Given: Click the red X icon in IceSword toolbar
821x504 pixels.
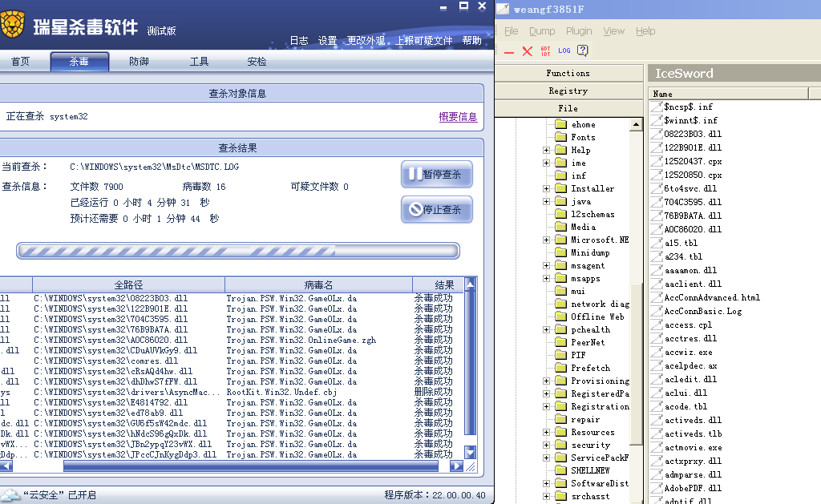Looking at the screenshot, I should [x=528, y=50].
